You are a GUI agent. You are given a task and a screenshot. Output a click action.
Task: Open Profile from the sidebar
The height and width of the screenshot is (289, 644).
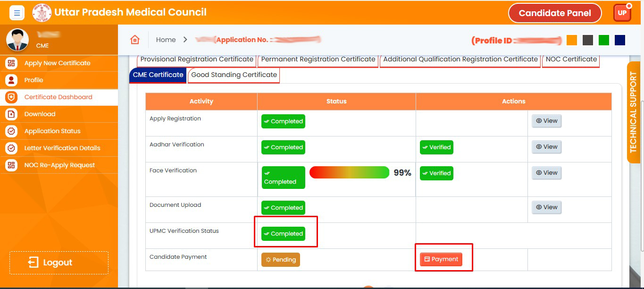[x=33, y=80]
